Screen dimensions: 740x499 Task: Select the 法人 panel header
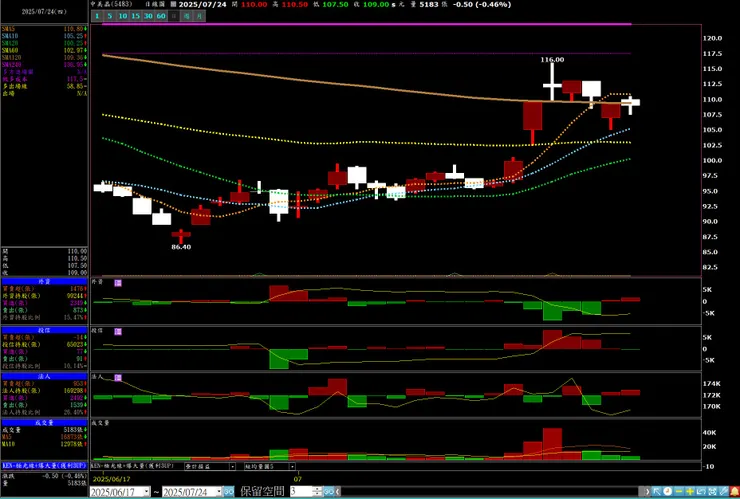(44, 376)
